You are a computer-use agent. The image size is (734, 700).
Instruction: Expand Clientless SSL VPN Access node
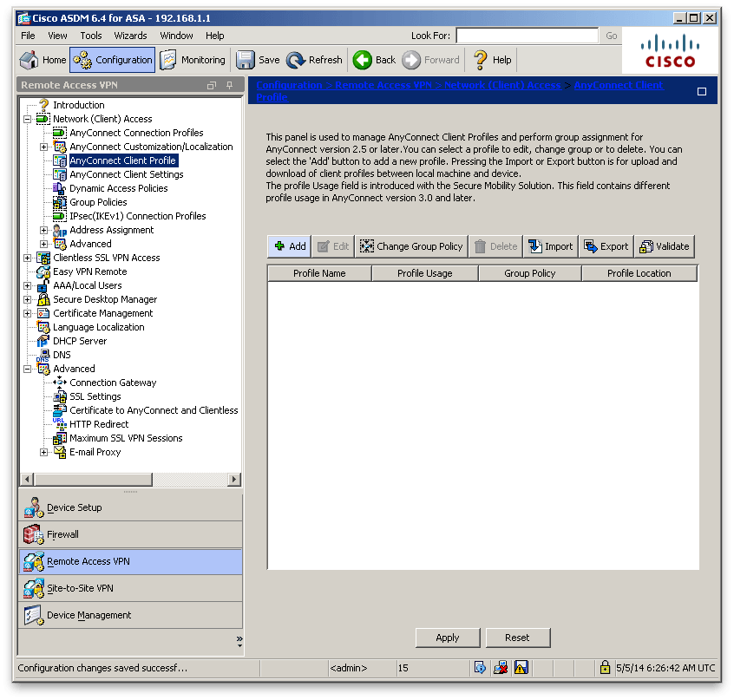pos(28,258)
